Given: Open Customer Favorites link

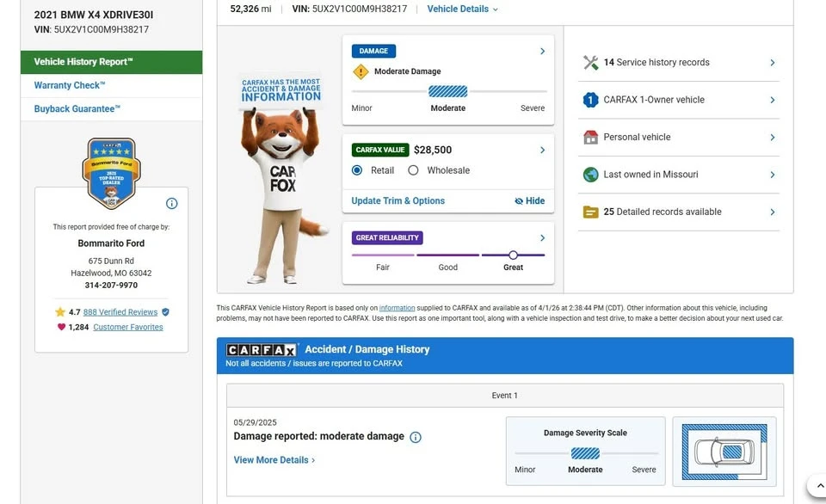Looking at the screenshot, I should click(x=128, y=327).
